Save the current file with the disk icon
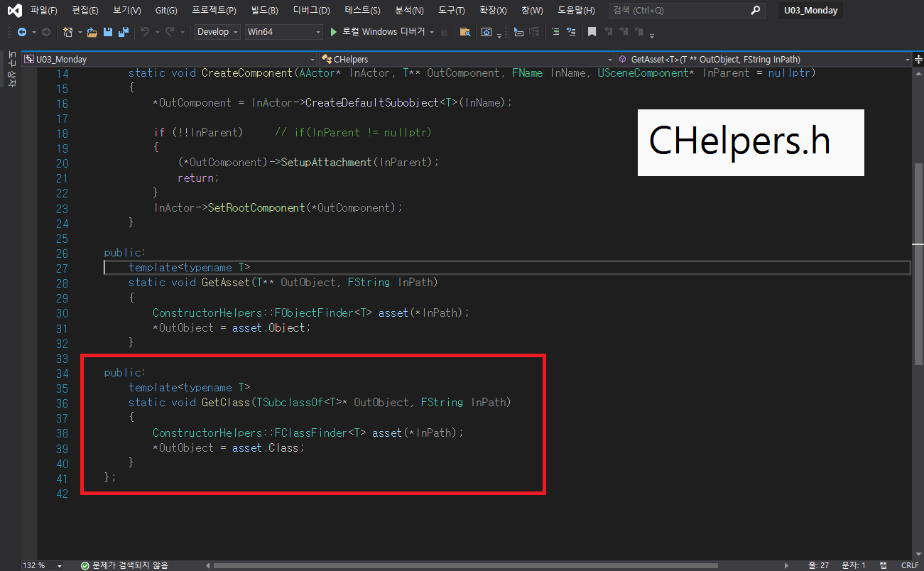Viewport: 924px width, 571px height. (x=108, y=32)
